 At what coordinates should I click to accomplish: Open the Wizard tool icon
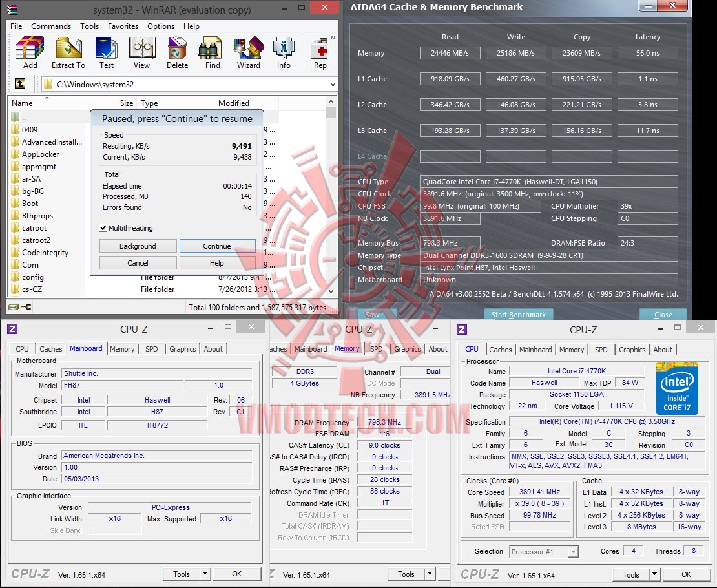click(248, 52)
